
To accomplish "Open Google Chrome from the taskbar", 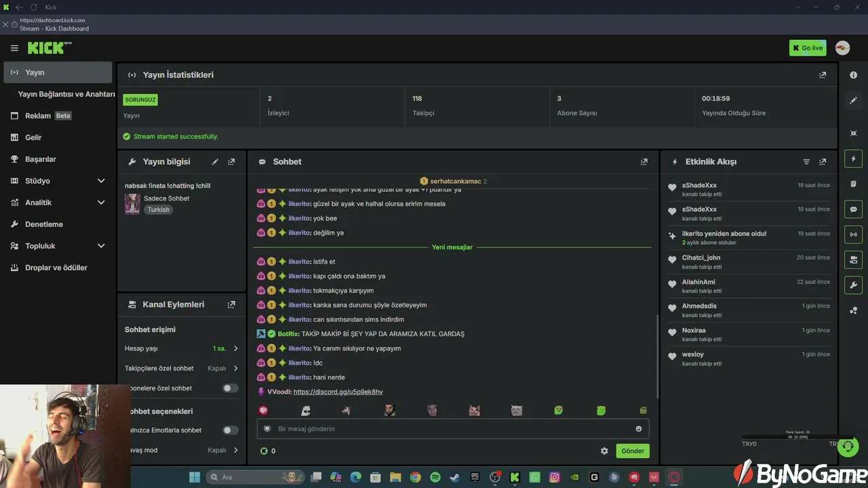I will tap(415, 477).
